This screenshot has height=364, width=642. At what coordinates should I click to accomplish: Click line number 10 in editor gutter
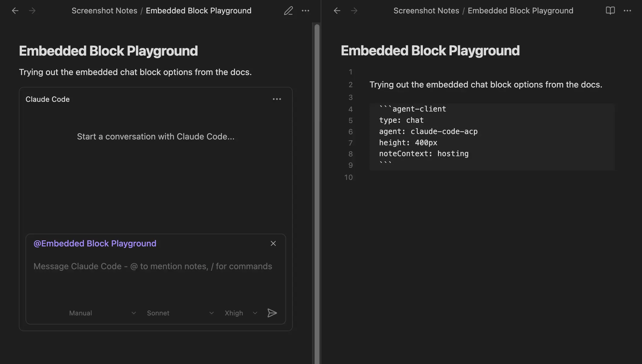click(x=348, y=177)
